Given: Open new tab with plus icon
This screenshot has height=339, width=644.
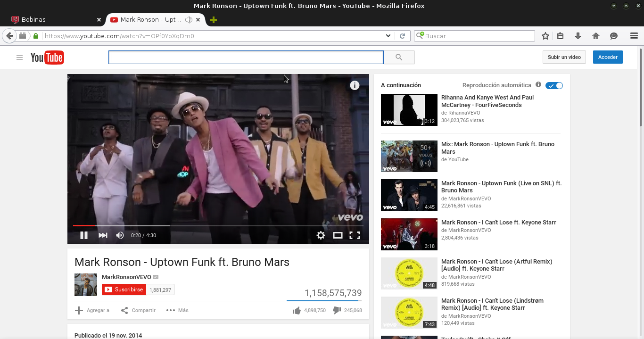Looking at the screenshot, I should pos(214,20).
